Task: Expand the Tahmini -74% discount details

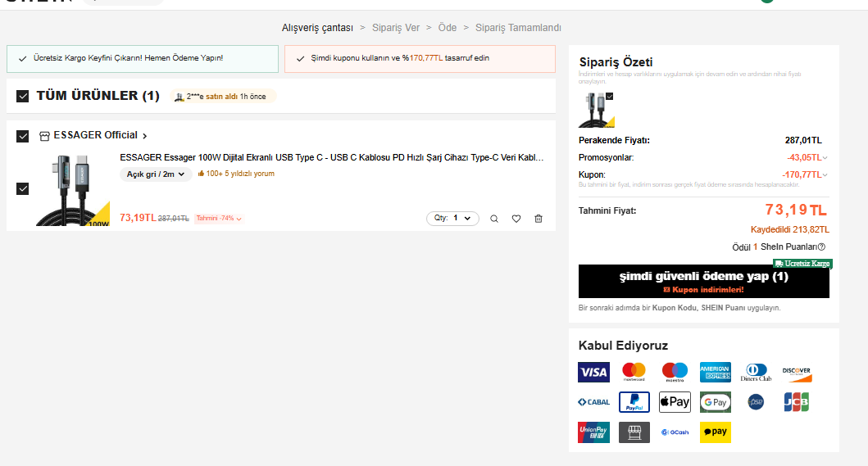Action: (x=219, y=219)
